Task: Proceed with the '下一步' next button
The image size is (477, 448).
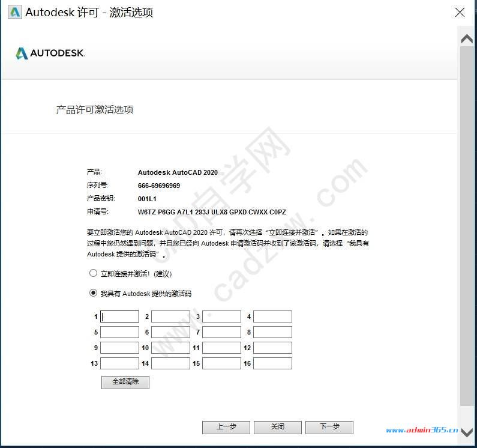Action: [x=329, y=428]
